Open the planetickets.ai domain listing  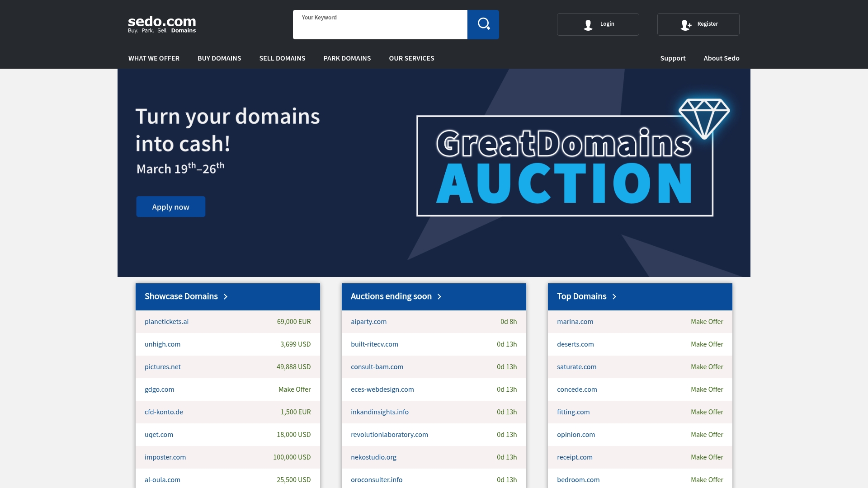pyautogui.click(x=166, y=322)
